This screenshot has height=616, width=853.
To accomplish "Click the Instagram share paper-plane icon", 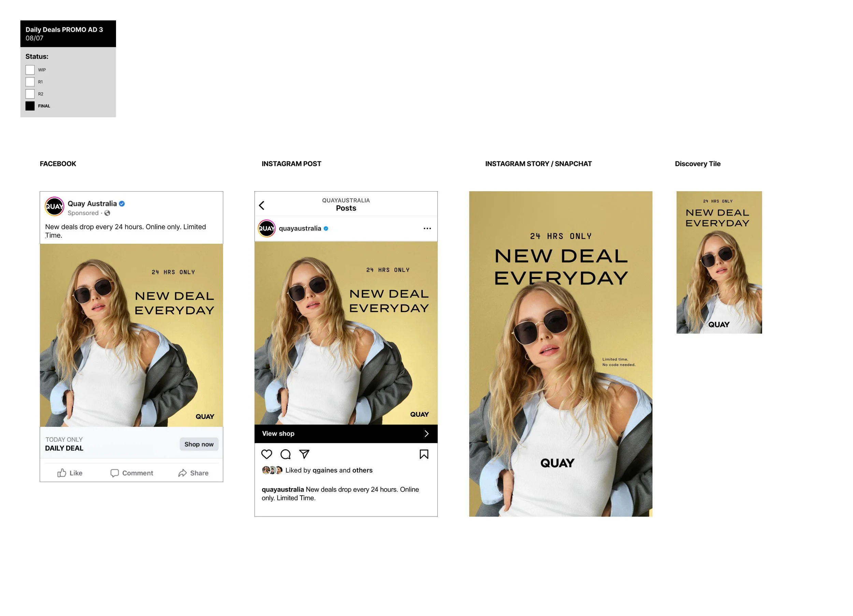I will tap(304, 454).
